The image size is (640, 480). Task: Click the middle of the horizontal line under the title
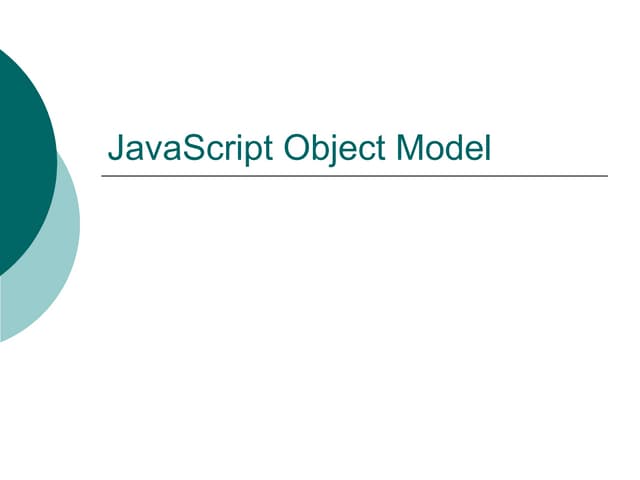(354, 176)
